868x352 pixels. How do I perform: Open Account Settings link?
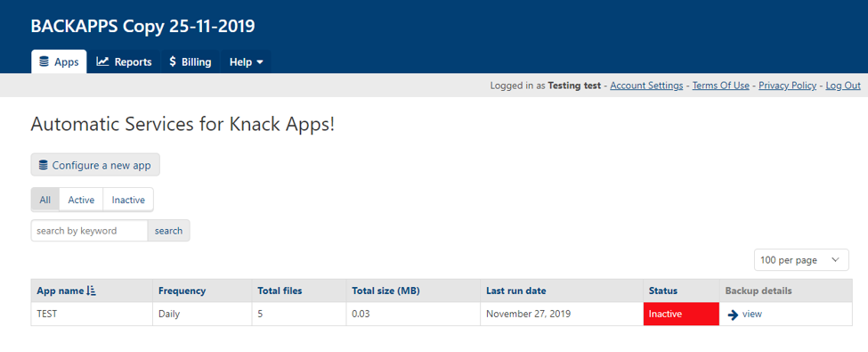(x=646, y=86)
